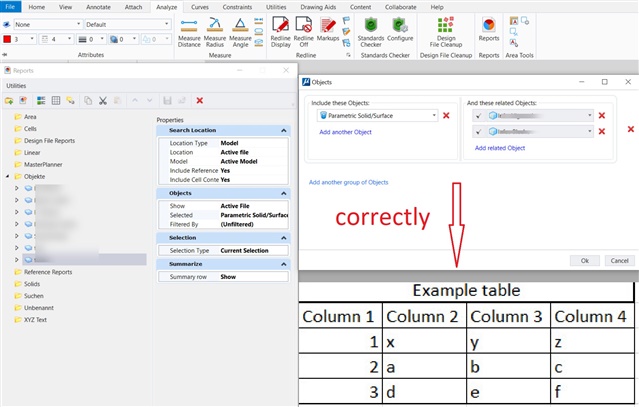Select the Measure Angle tool
The image size is (639, 407).
click(x=240, y=32)
